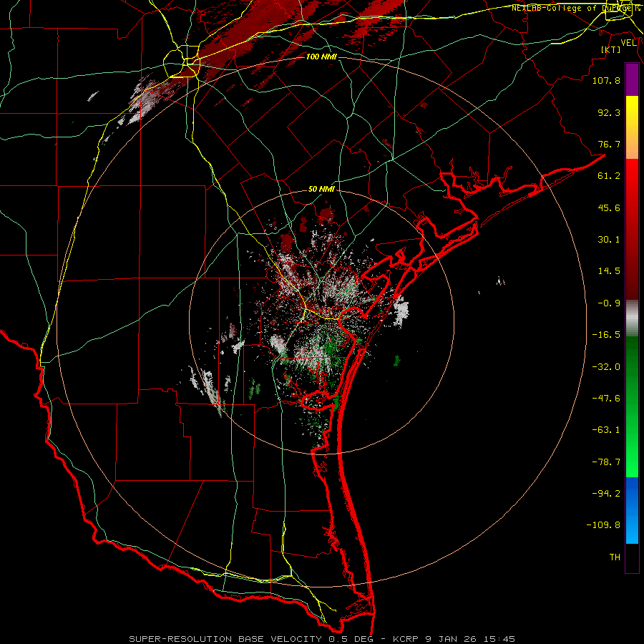
Task: Select the 30.1 velocity scale value
Action: 609,240
